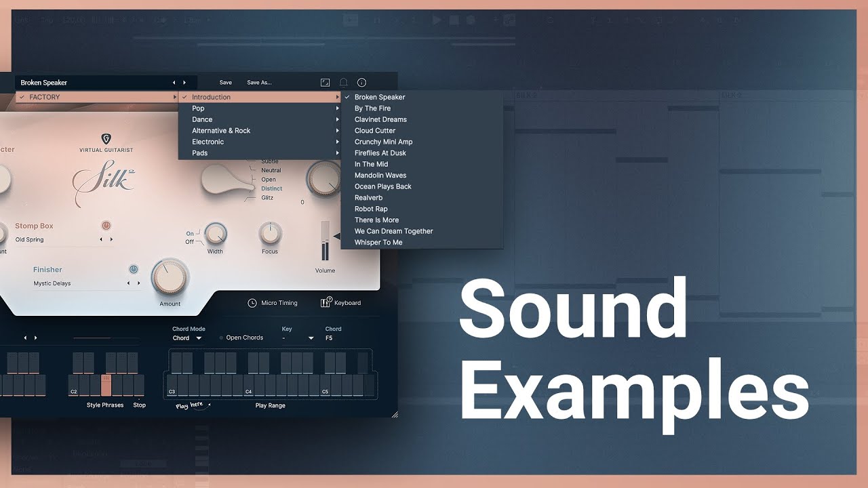Open the Micro Timing panel
Viewport: 868px width, 488px height.
click(x=279, y=303)
